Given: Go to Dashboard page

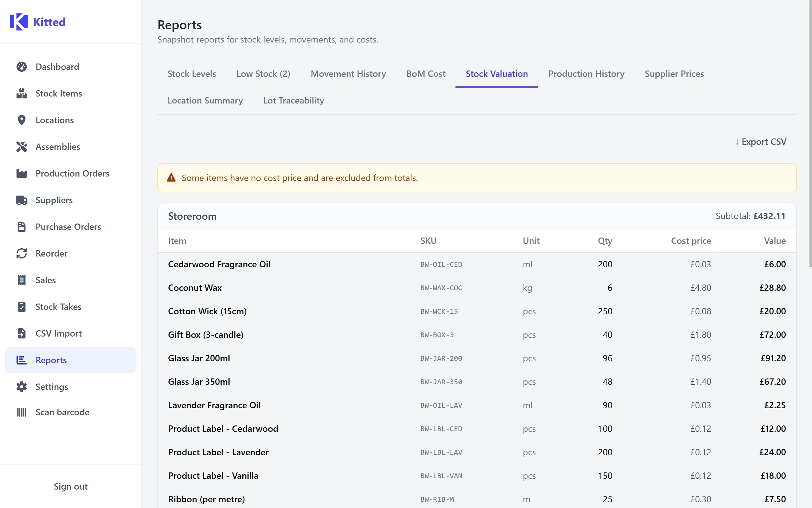Looking at the screenshot, I should click(71, 67).
